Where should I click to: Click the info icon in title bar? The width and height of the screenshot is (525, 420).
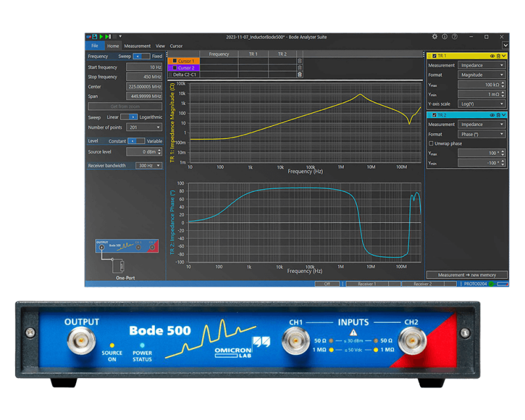pyautogui.click(x=445, y=37)
